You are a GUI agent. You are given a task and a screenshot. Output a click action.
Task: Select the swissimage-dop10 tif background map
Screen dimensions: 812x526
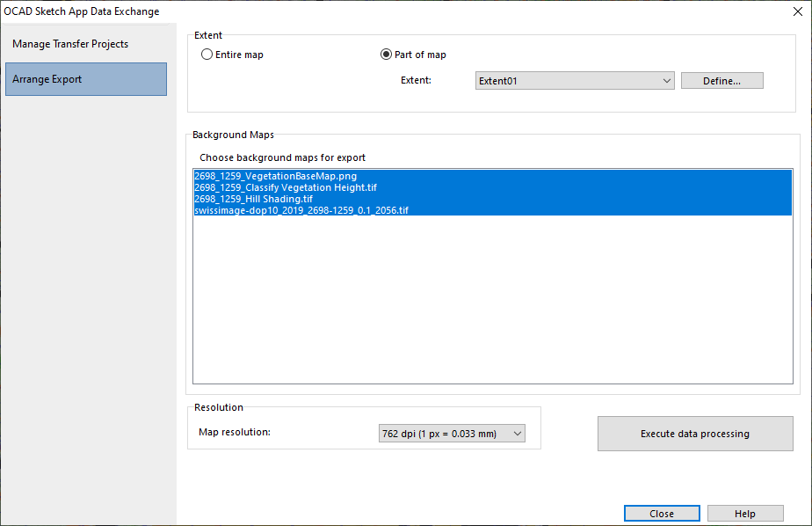point(492,210)
